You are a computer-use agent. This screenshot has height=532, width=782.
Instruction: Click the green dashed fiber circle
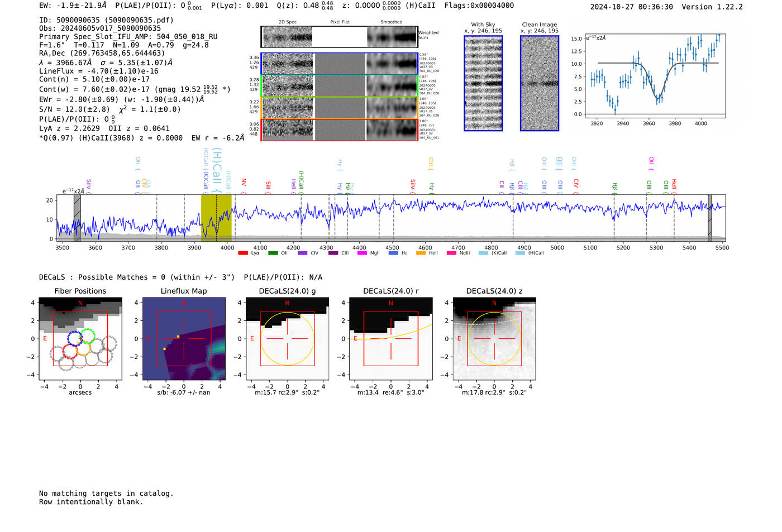(88, 336)
